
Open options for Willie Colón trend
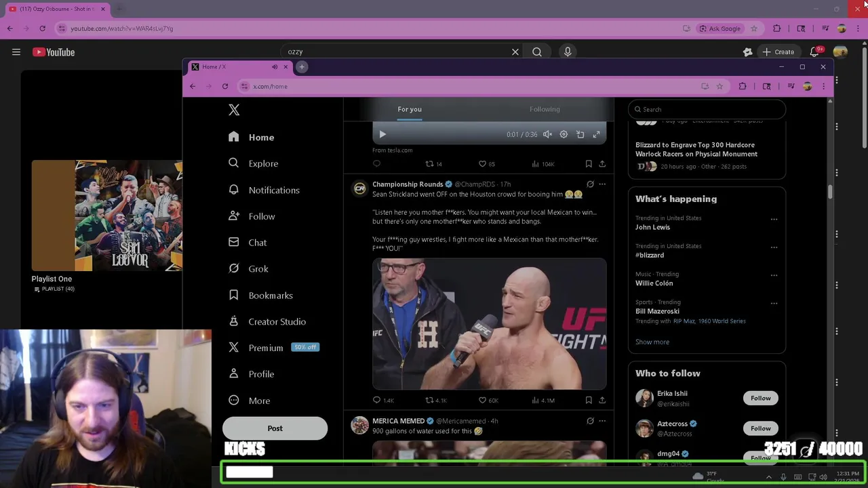(774, 275)
